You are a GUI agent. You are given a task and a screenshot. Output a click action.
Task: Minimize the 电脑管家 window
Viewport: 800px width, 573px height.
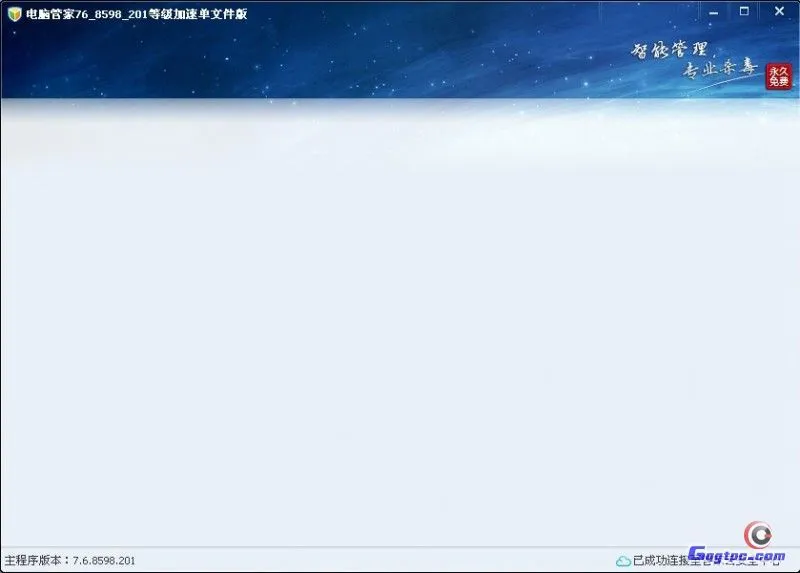point(713,13)
